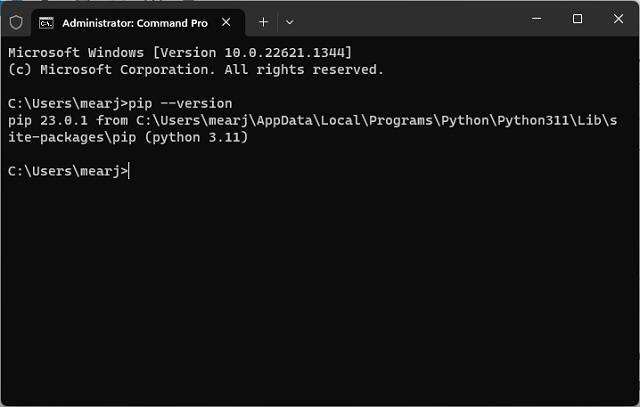Open a new tab with plus button
Image resolution: width=640 pixels, height=407 pixels.
[264, 21]
